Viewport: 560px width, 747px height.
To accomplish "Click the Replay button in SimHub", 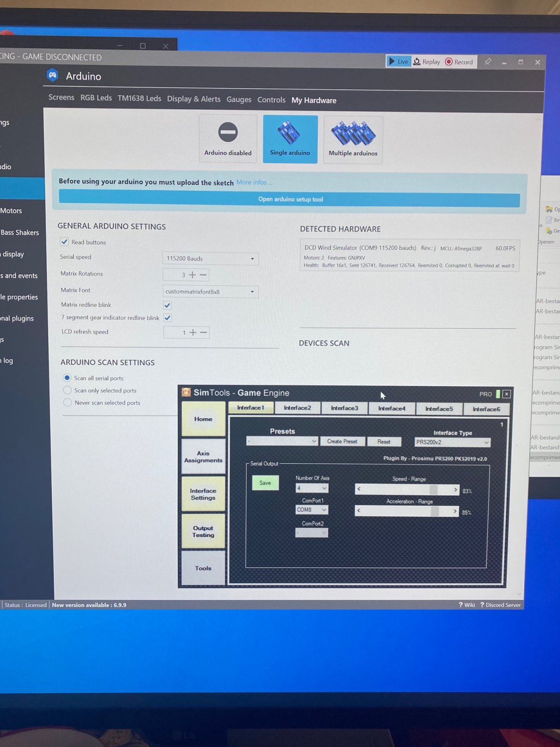I will [427, 62].
